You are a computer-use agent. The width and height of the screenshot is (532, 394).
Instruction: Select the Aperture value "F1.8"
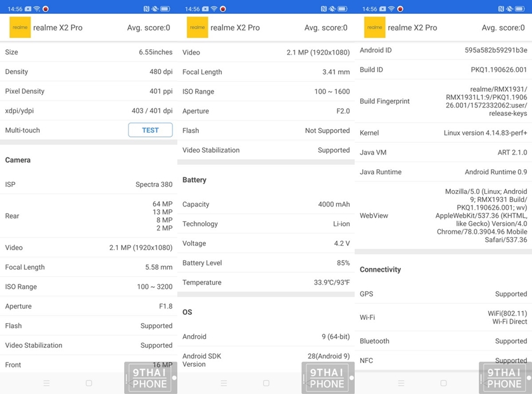pos(166,306)
